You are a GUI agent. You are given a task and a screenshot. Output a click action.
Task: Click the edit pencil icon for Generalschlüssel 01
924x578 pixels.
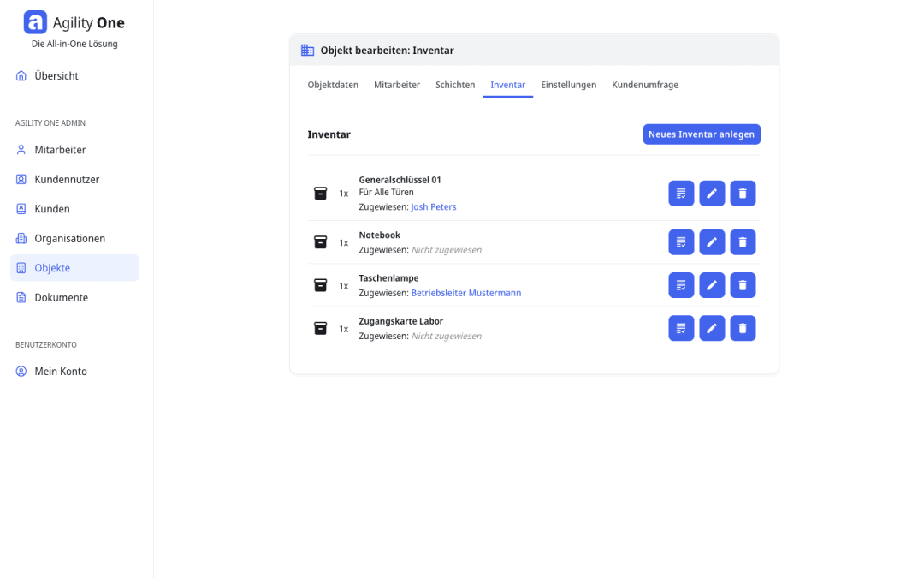click(x=712, y=194)
